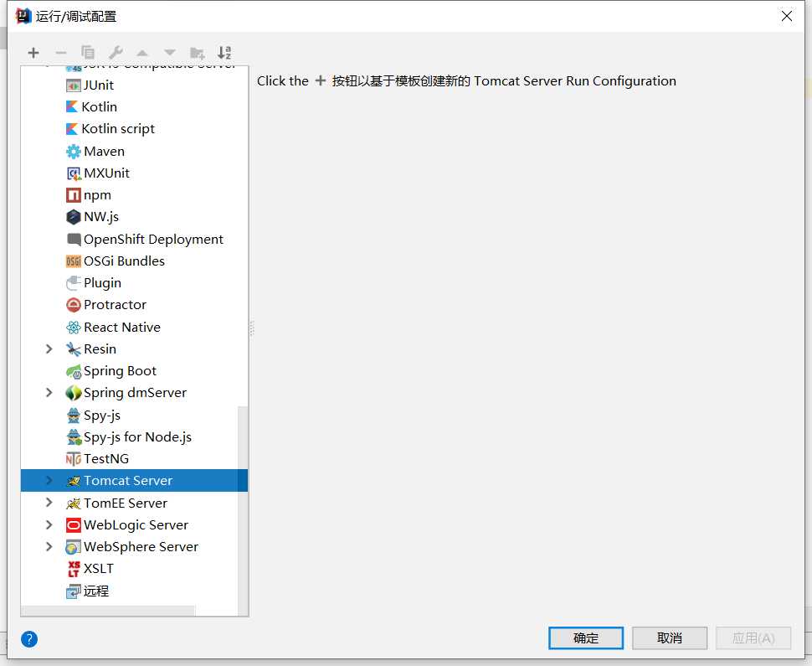
Task: Click the React Native atom icon
Action: pos(74,327)
